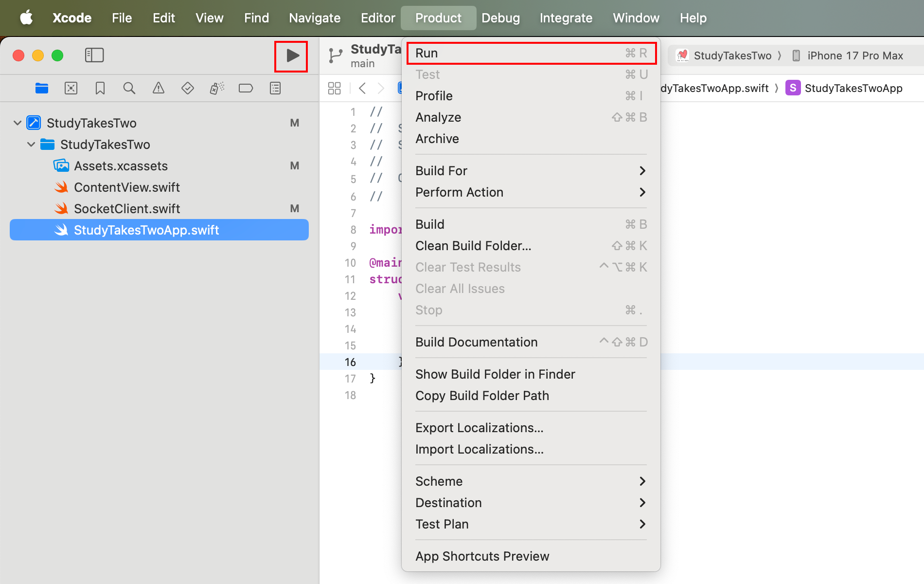
Task: Choose Show Build Folder in Finder
Action: point(531,374)
